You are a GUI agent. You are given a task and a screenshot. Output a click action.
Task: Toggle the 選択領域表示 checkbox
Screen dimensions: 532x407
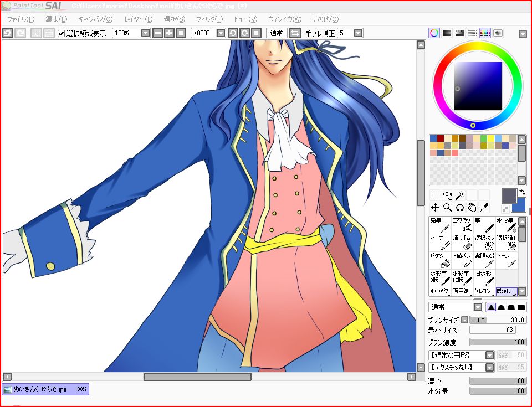pos(61,33)
